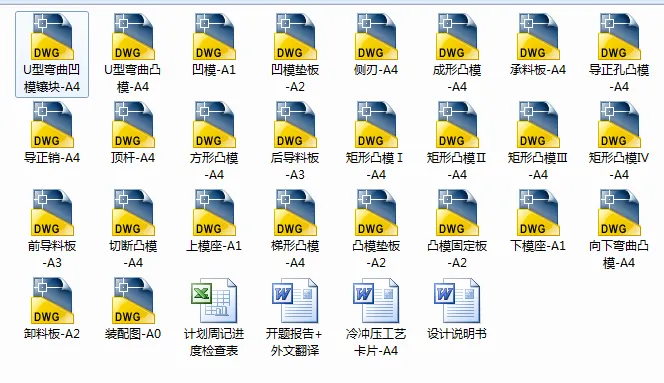
Task: Click the 下模座-A1 DWG icon
Action: point(538,213)
